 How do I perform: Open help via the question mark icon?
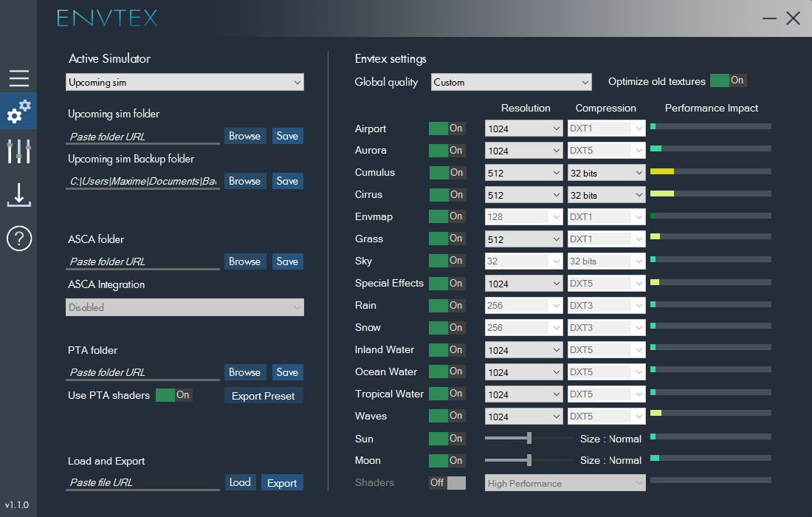[18, 238]
